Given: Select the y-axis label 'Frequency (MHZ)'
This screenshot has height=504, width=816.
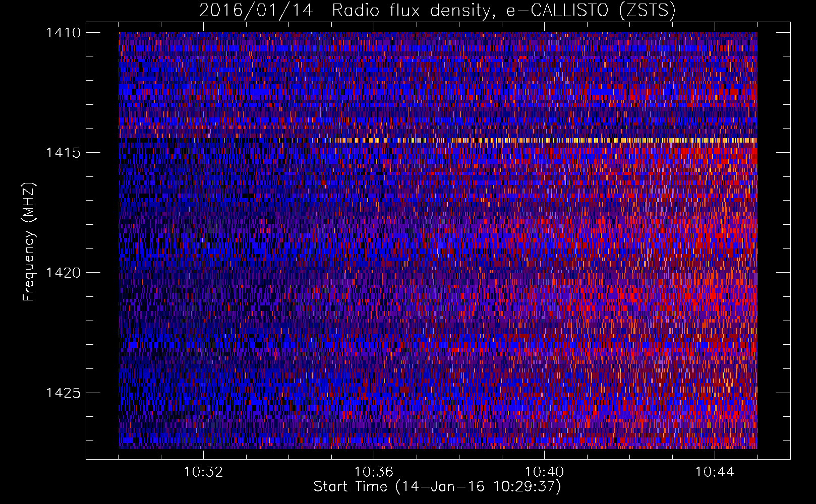Looking at the screenshot, I should [29, 242].
